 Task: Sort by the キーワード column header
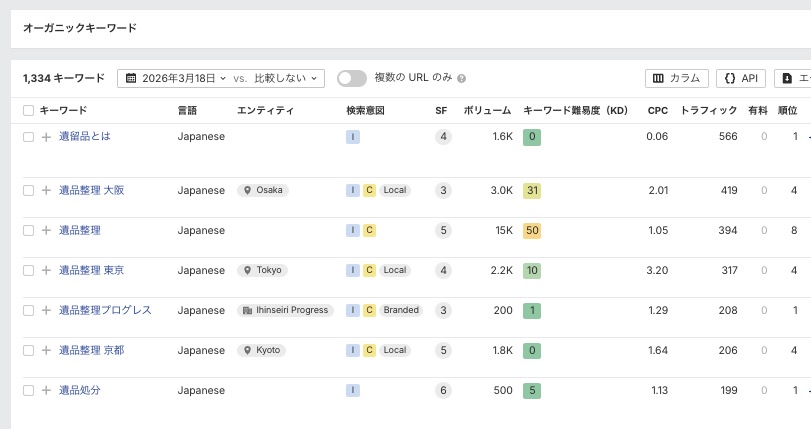(x=63, y=110)
